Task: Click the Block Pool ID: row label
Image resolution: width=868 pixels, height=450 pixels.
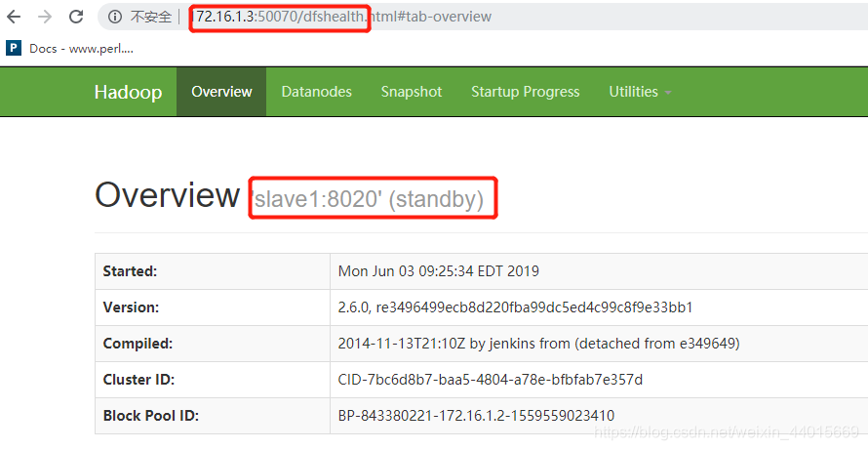Action: [151, 415]
